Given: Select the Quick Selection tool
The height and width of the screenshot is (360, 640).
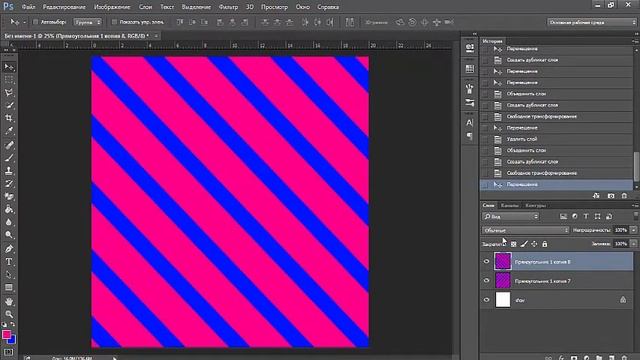Looking at the screenshot, I should pos(9,105).
